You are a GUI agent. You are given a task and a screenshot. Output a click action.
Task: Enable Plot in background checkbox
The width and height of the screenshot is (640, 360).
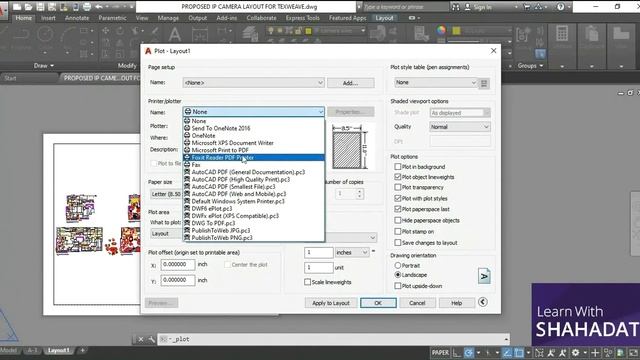click(398, 167)
